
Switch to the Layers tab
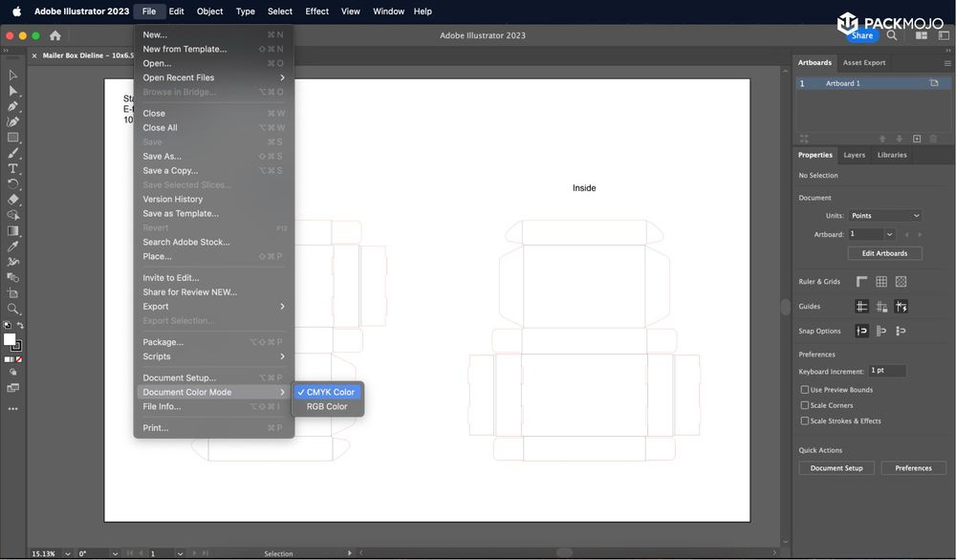coord(854,154)
